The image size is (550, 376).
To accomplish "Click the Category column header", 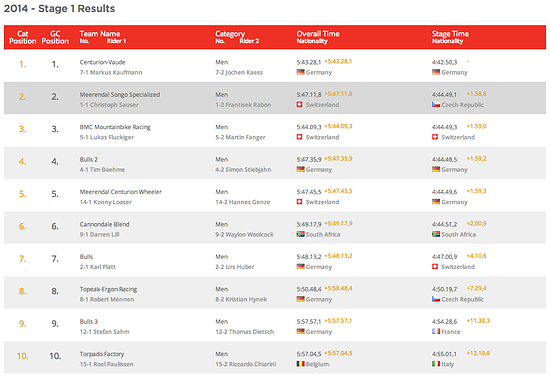I will [x=230, y=34].
